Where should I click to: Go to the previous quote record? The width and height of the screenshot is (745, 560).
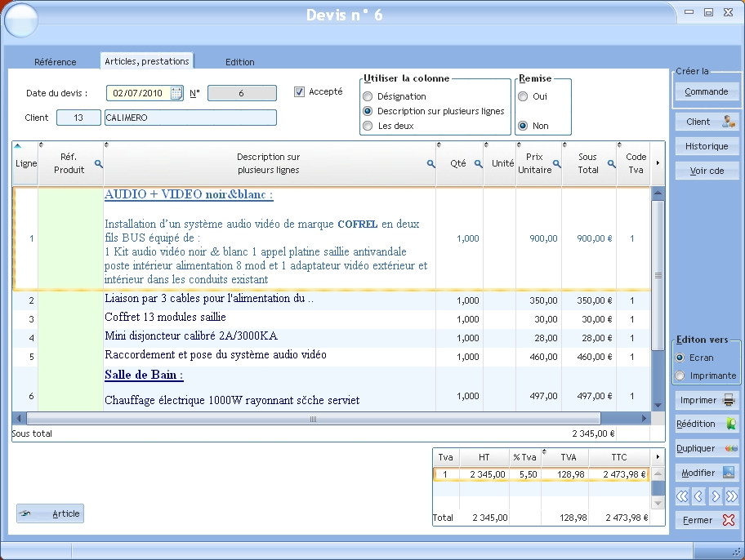(x=698, y=496)
